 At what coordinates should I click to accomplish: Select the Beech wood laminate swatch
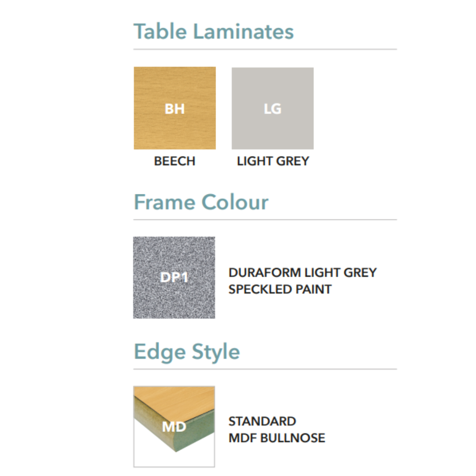[x=175, y=128]
